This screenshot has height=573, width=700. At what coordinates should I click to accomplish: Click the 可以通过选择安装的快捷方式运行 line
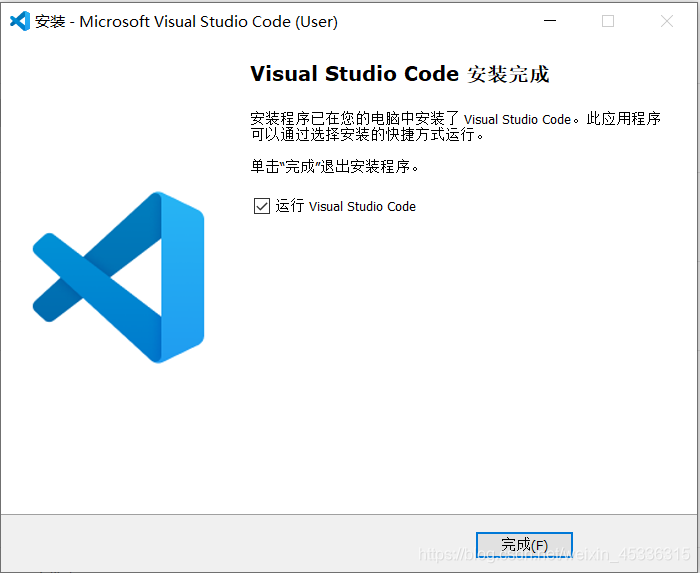click(367, 134)
